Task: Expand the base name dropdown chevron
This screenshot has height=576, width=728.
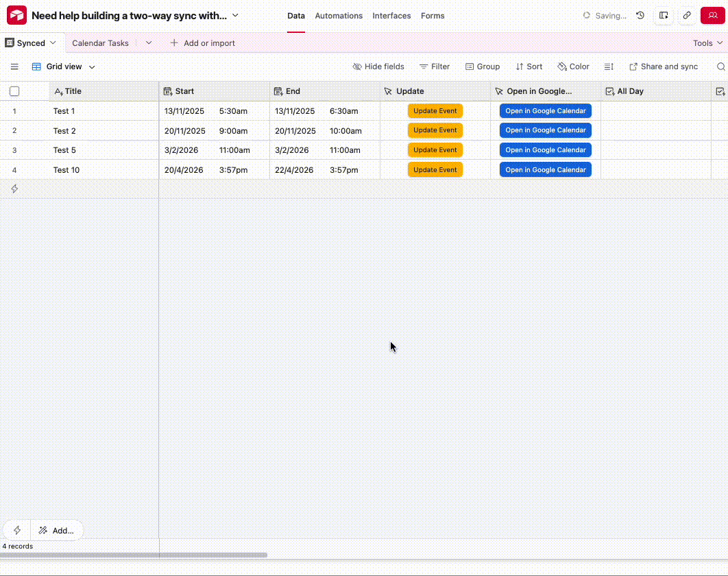Action: pos(235,15)
